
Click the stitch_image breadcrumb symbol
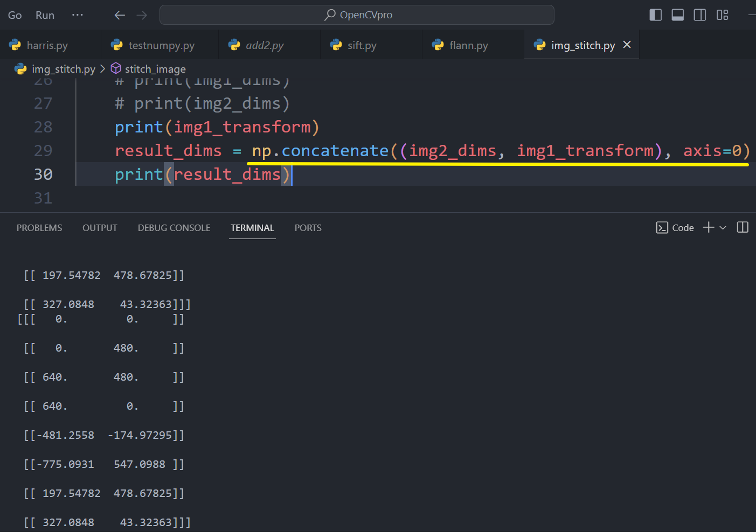[x=155, y=69]
